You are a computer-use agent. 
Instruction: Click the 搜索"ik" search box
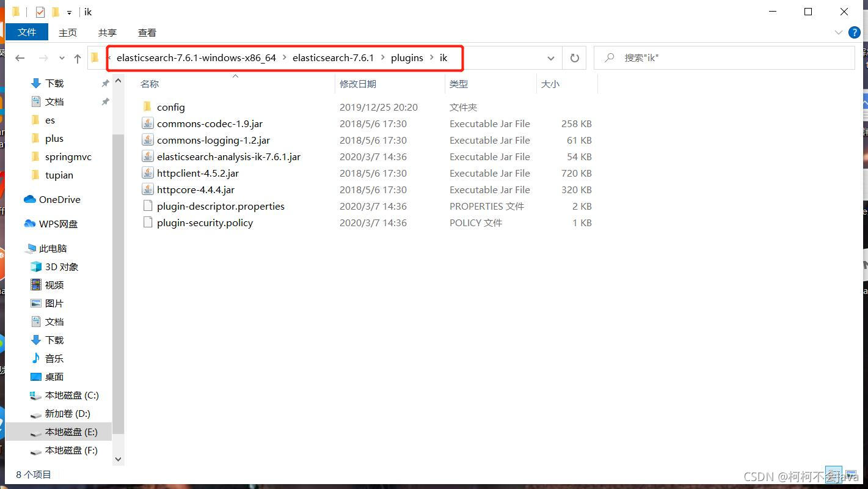(724, 58)
